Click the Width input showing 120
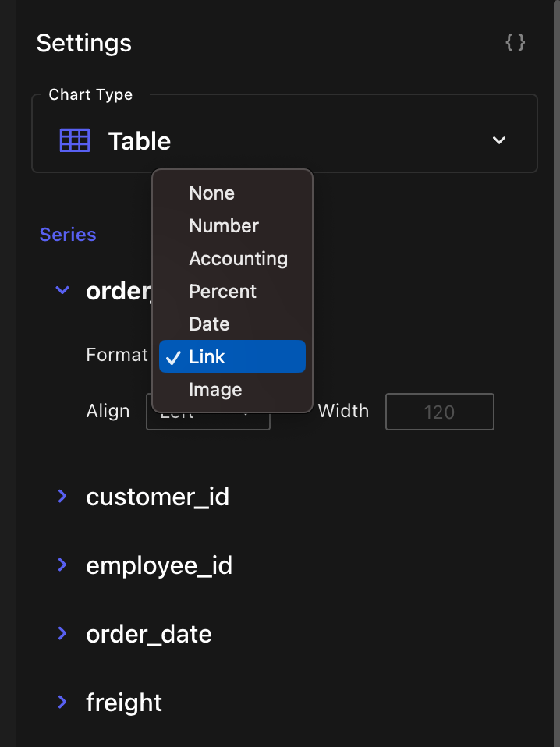 point(439,412)
